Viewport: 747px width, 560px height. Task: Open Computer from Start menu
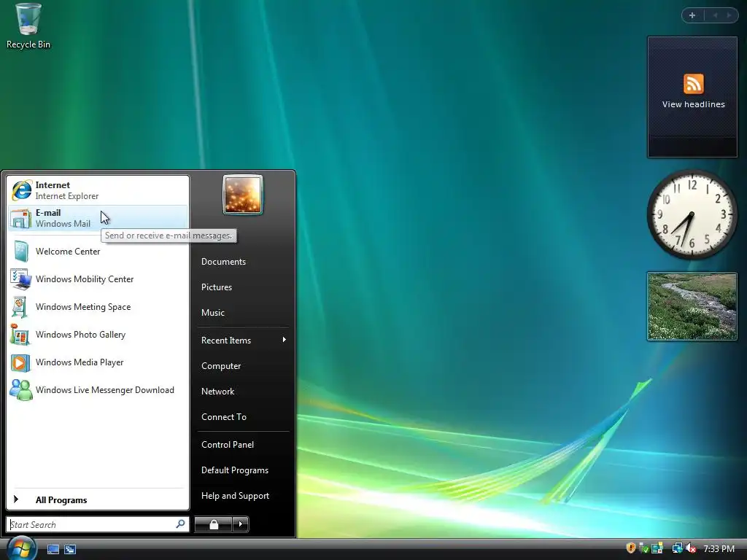click(243, 366)
